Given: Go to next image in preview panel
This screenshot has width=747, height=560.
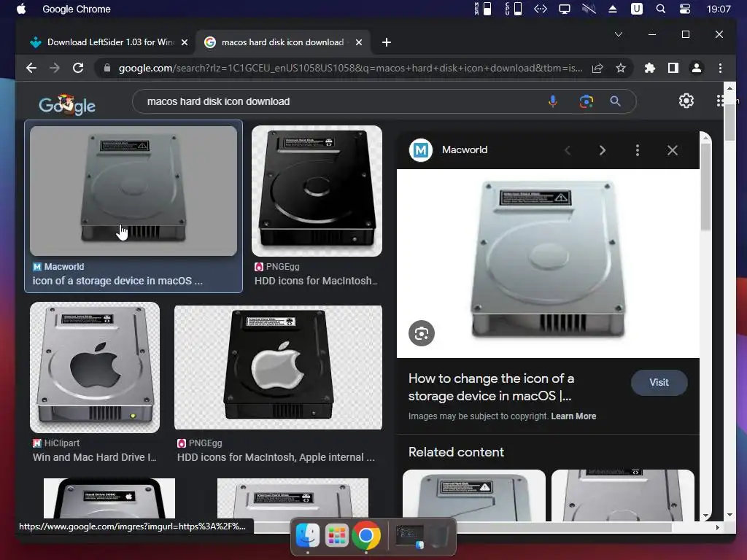Looking at the screenshot, I should click(x=603, y=150).
